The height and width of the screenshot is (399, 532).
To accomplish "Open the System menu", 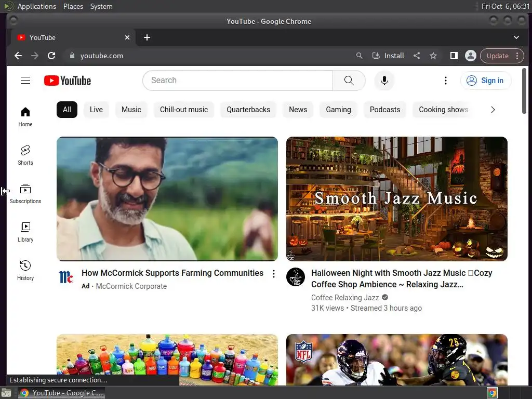I will pyautogui.click(x=101, y=6).
